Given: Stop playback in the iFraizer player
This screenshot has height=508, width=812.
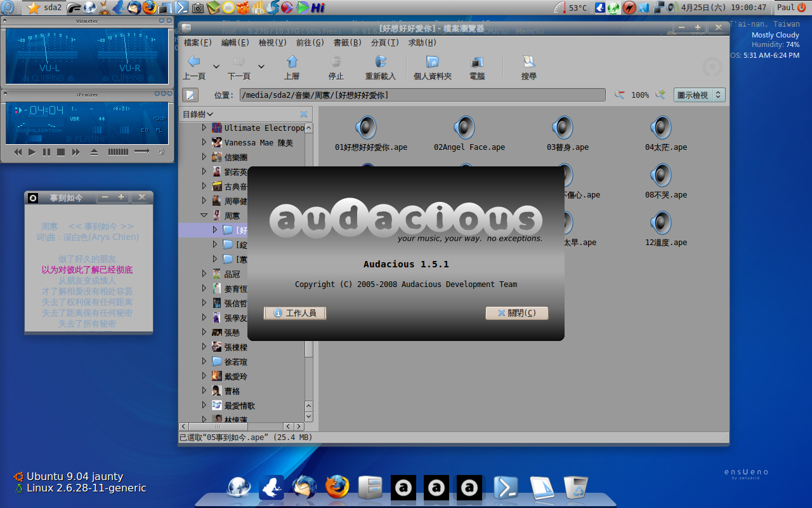Looking at the screenshot, I should [x=61, y=152].
